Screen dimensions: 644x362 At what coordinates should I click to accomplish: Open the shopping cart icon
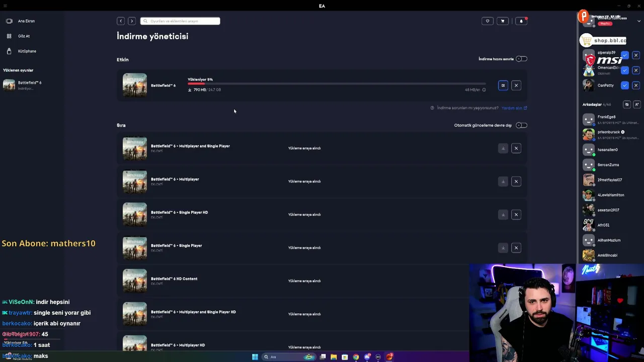(x=503, y=21)
